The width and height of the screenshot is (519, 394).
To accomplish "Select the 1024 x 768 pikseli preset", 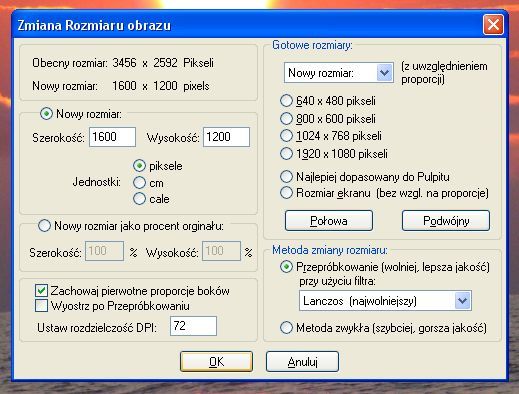I will click(x=286, y=136).
